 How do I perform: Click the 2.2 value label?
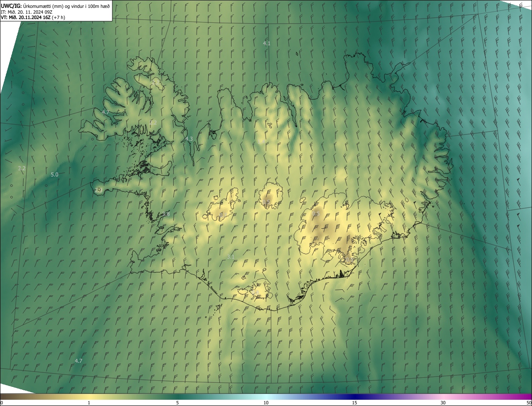pyautogui.click(x=153, y=122)
